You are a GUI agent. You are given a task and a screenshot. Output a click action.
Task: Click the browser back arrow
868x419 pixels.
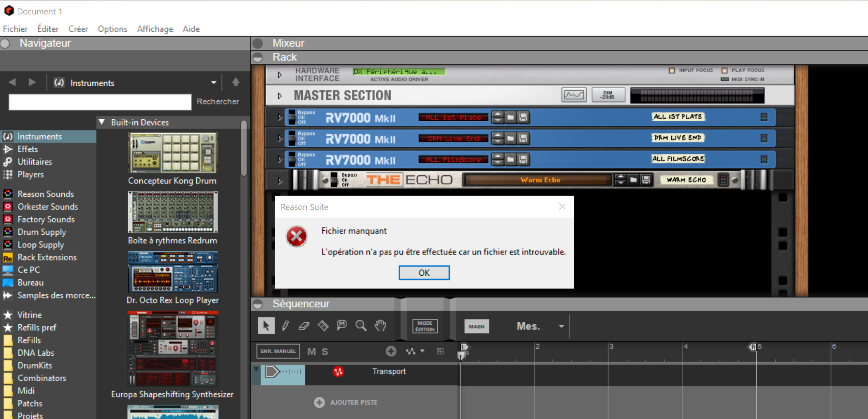[x=12, y=83]
